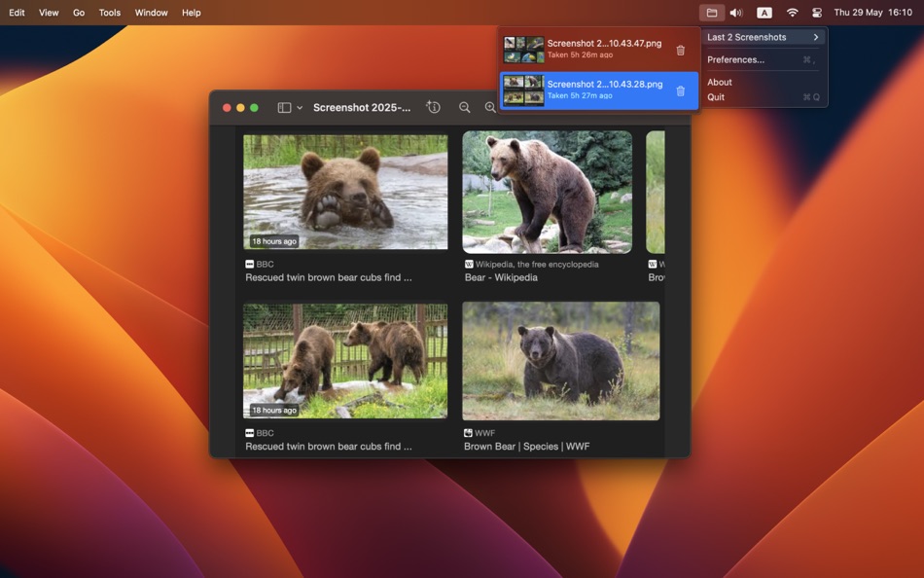Open Preferences... from the menu
This screenshot has height=578, width=924.
pos(764,59)
